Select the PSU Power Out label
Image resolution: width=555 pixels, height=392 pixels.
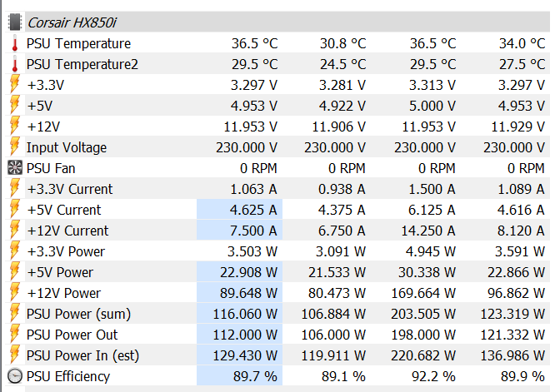point(72,335)
